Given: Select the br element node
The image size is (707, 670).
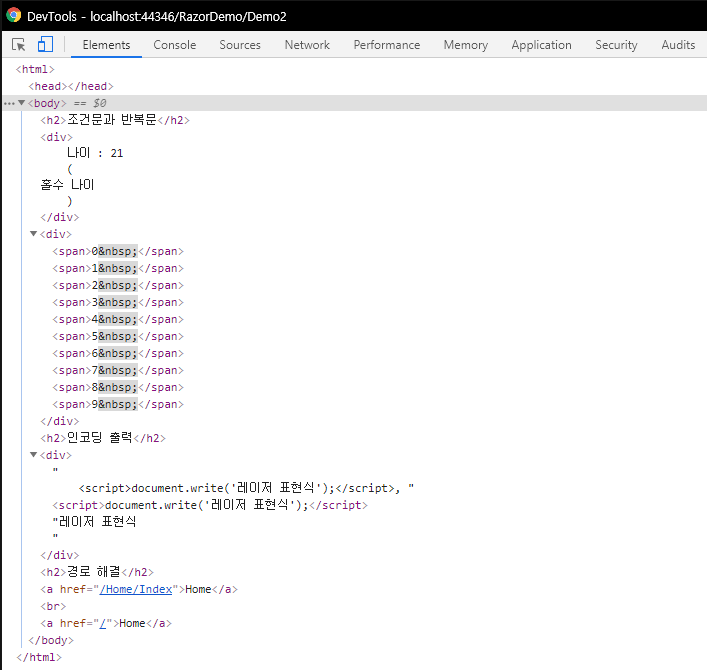Looking at the screenshot, I should click(x=53, y=606).
